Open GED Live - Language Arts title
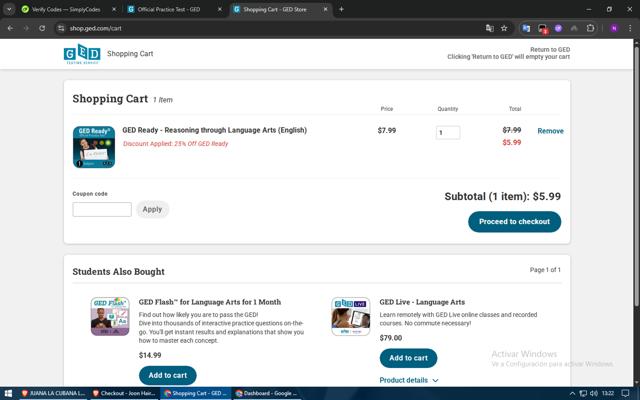640x400 pixels. point(422,302)
